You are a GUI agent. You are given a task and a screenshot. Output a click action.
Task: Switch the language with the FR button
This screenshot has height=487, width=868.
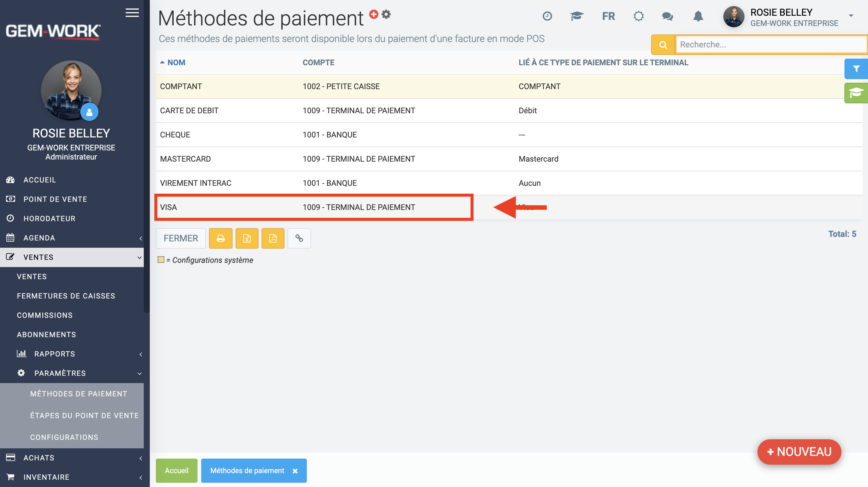(x=608, y=16)
